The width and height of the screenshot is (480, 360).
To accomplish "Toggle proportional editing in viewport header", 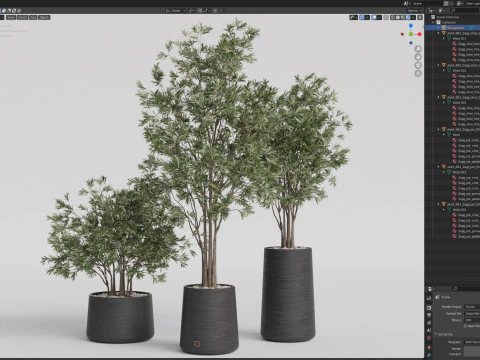I will (x=215, y=11).
